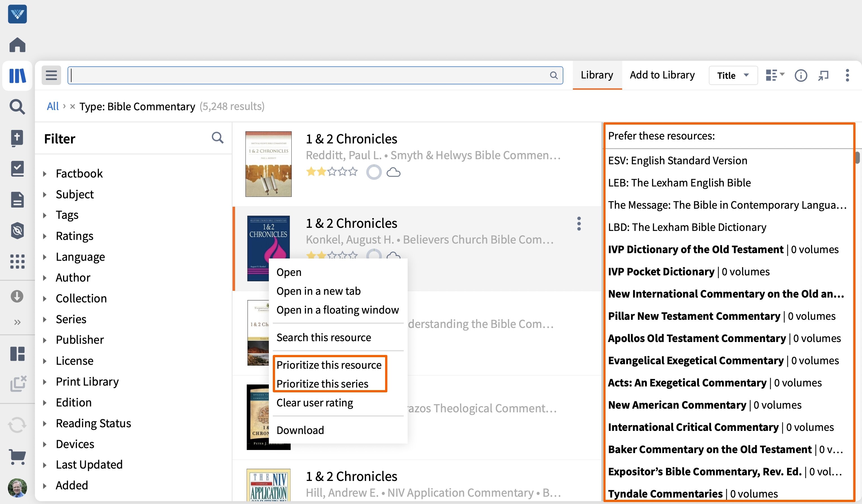The width and height of the screenshot is (862, 504).
Task: Expand the Series filter
Action: (45, 319)
